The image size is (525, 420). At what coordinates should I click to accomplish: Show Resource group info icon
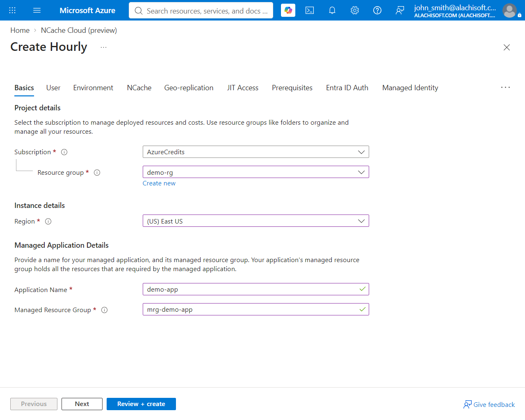coord(97,173)
